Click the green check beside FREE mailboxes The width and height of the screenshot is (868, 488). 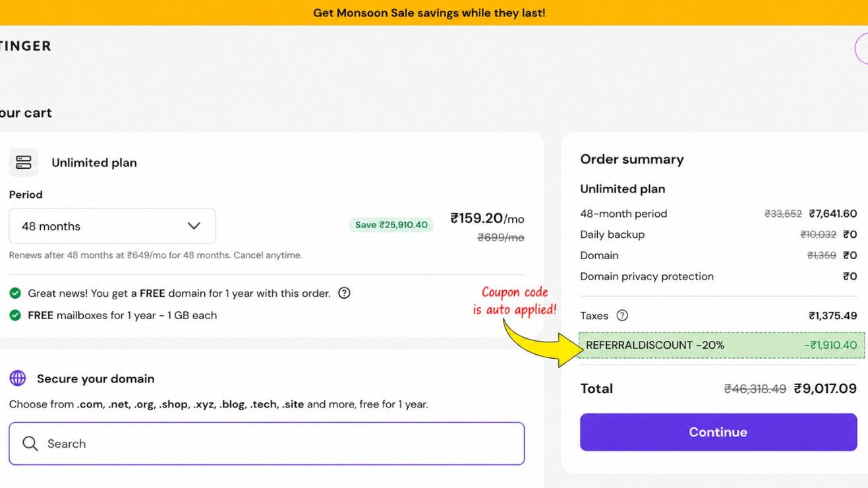[x=15, y=315]
